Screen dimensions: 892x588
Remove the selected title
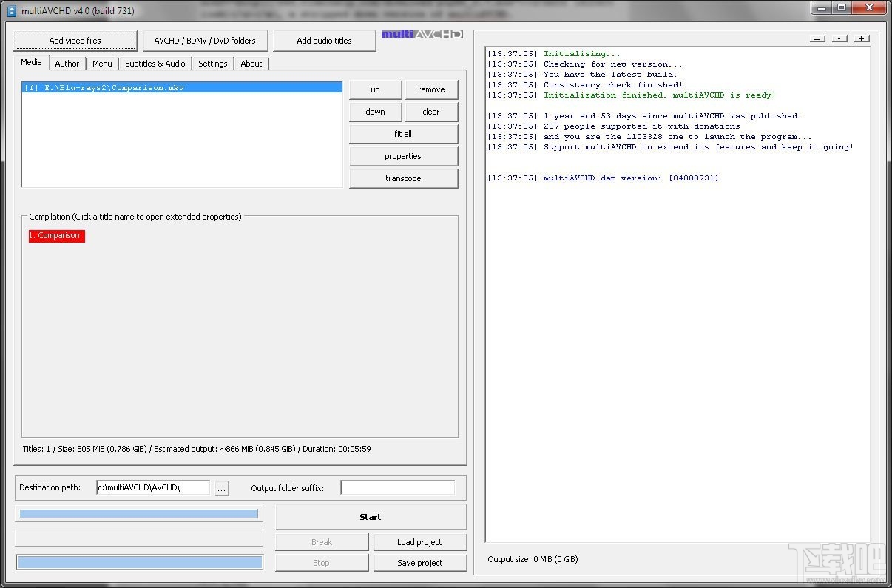click(x=431, y=89)
